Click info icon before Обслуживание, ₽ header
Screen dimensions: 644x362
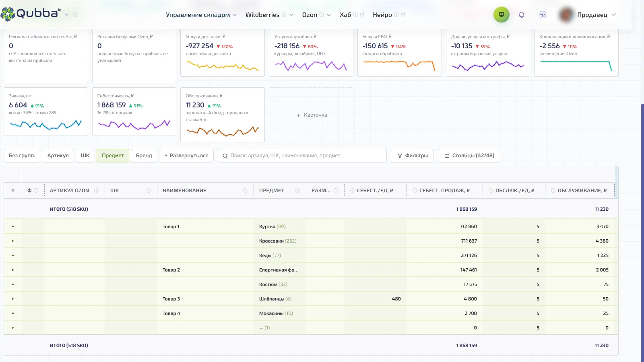tap(553, 191)
